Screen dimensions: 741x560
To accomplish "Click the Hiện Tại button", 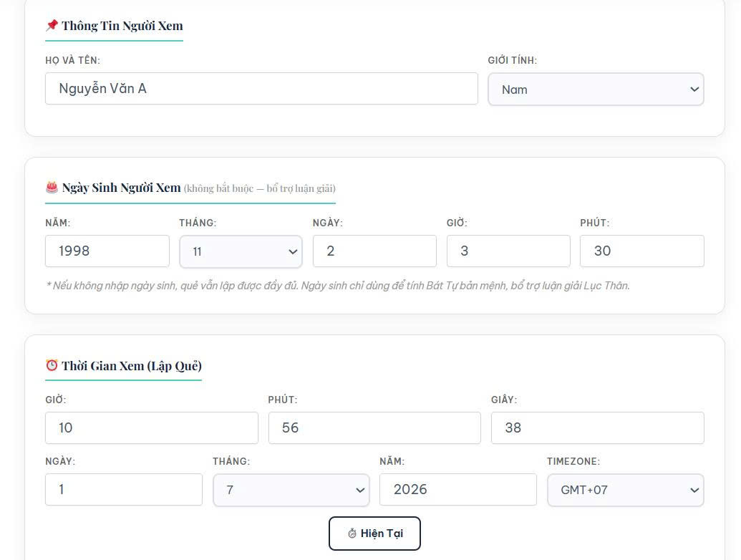I will [374, 534].
